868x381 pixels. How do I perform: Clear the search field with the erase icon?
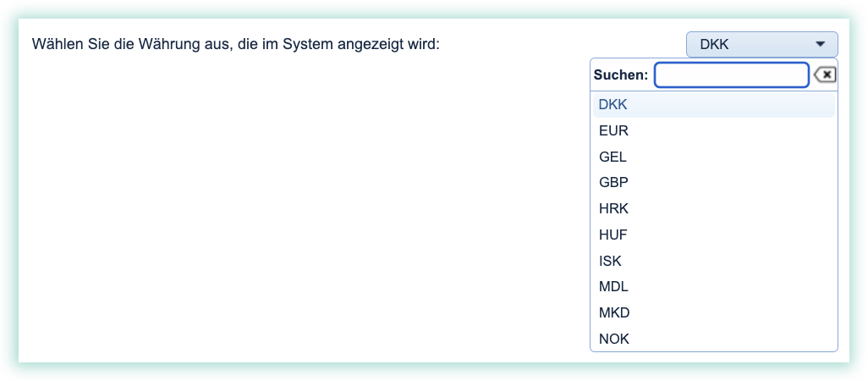(825, 75)
